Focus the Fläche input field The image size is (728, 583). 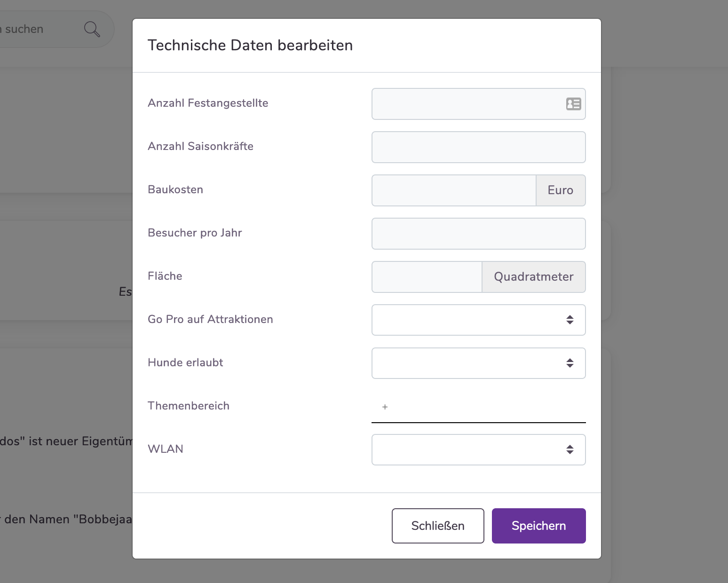pos(427,277)
